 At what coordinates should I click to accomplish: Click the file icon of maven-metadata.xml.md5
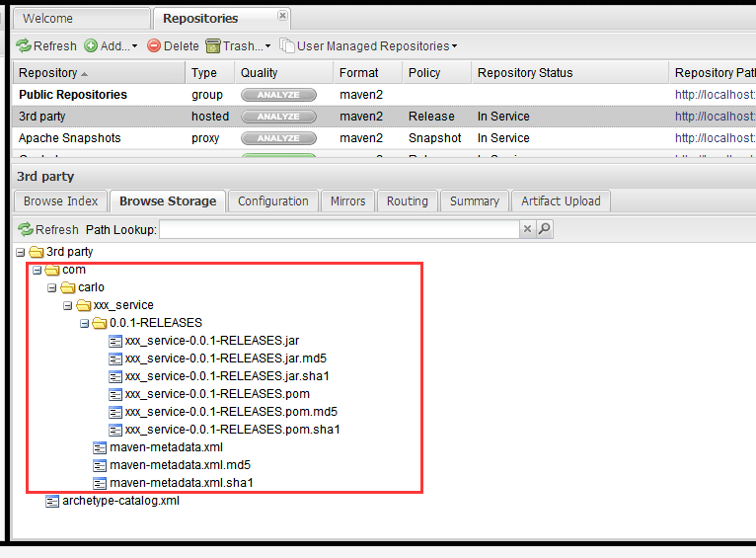(100, 466)
